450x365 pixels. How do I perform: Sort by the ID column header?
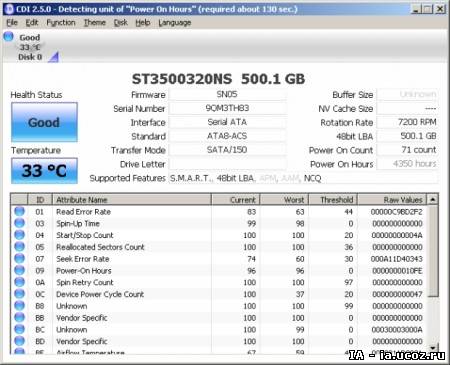click(x=40, y=200)
